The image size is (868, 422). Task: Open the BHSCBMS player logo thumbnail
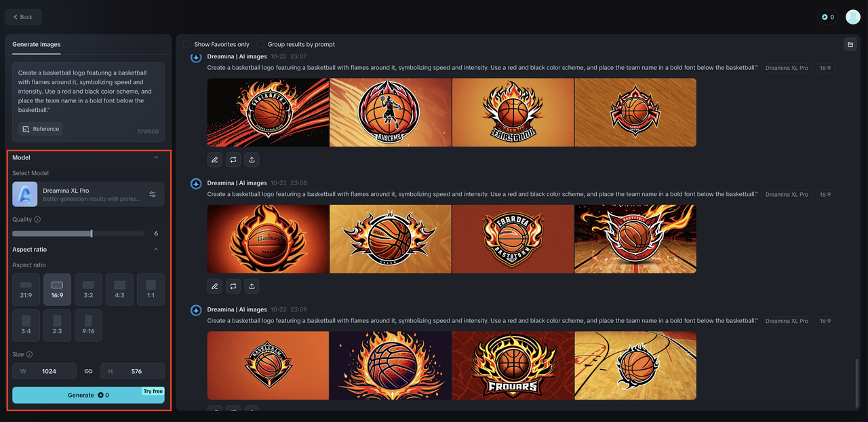click(x=391, y=113)
